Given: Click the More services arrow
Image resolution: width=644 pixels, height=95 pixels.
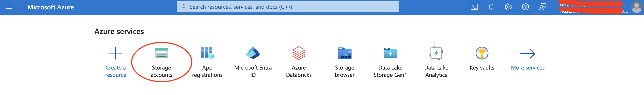Looking at the screenshot, I should coord(528,53).
